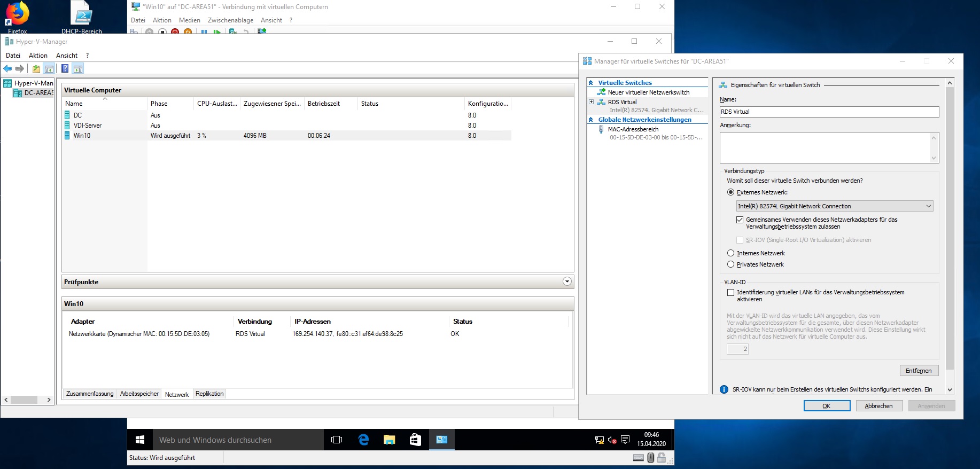Open help via the blue question mark icon

(65, 68)
